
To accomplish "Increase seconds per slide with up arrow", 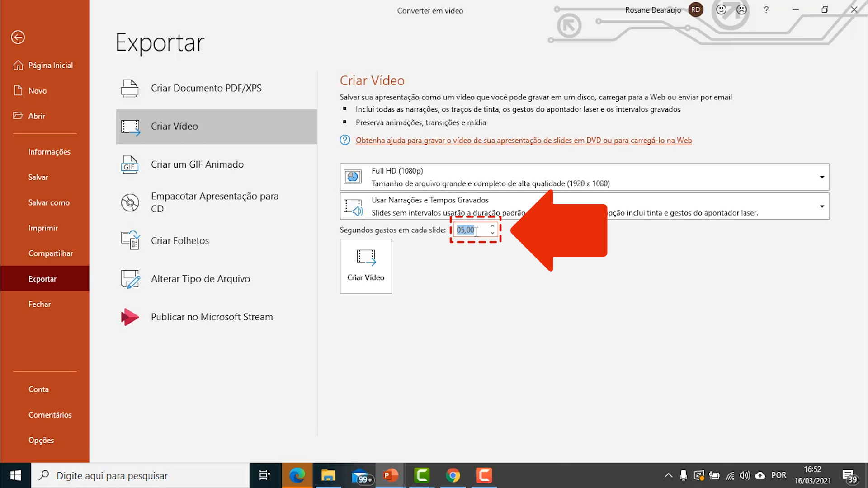I will pyautogui.click(x=492, y=226).
